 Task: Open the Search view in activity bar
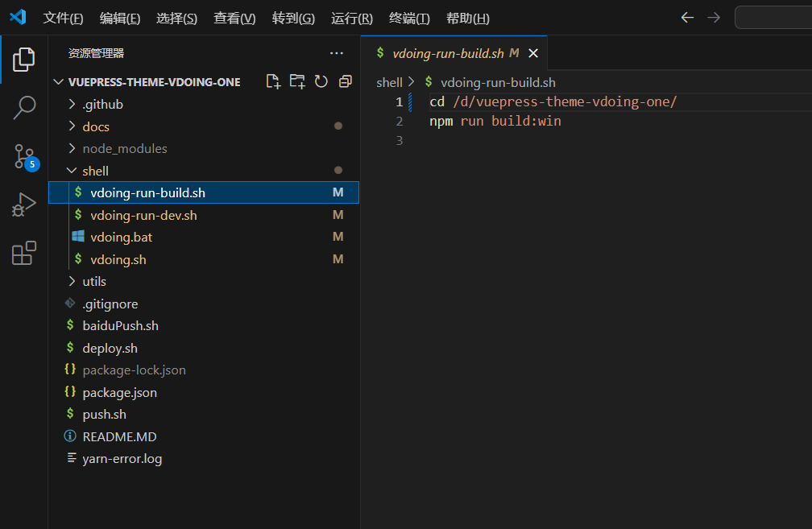pyautogui.click(x=24, y=108)
